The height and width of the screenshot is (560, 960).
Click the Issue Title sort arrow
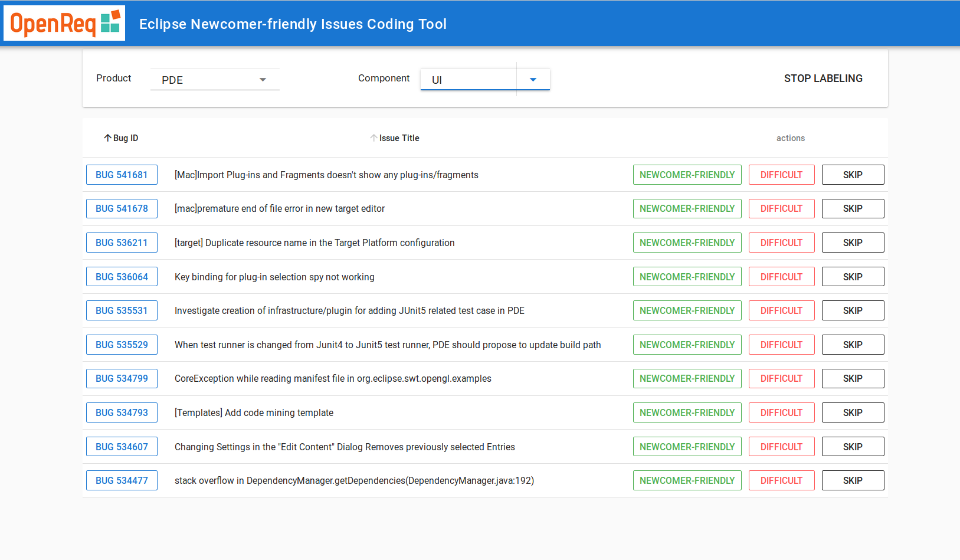373,138
